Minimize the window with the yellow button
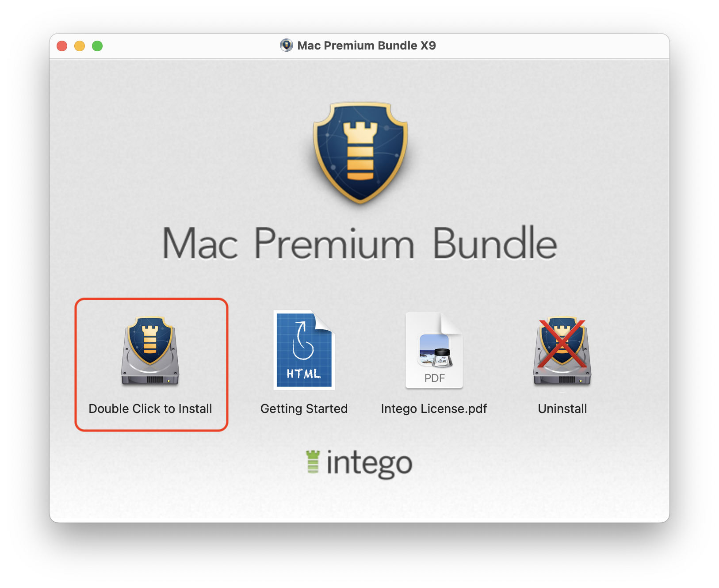Viewport: 719px width, 588px height. [80, 46]
